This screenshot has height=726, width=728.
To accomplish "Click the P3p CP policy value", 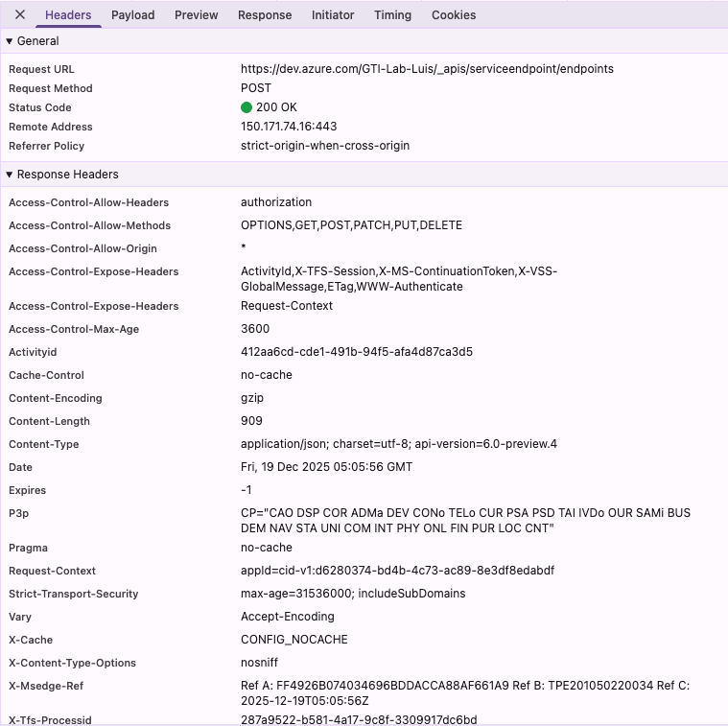I will click(465, 521).
